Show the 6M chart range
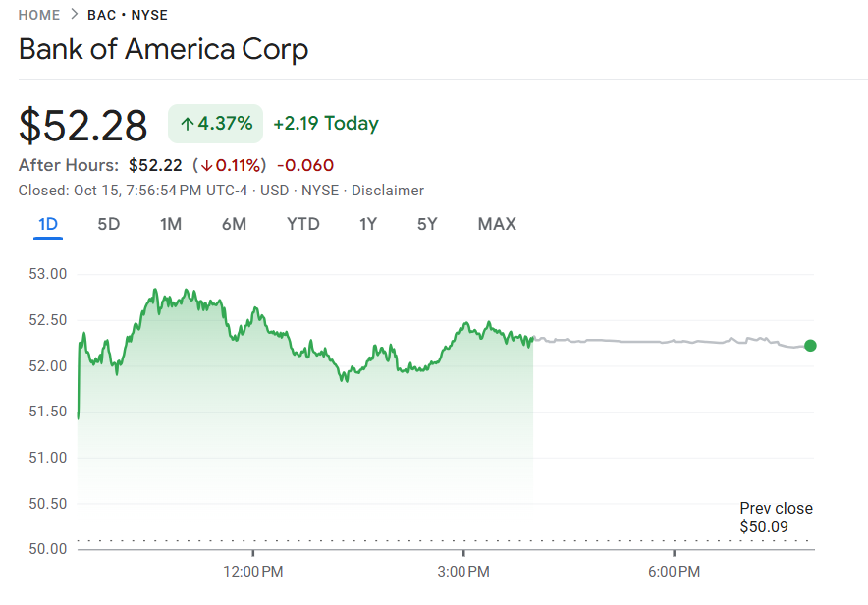 click(x=234, y=224)
